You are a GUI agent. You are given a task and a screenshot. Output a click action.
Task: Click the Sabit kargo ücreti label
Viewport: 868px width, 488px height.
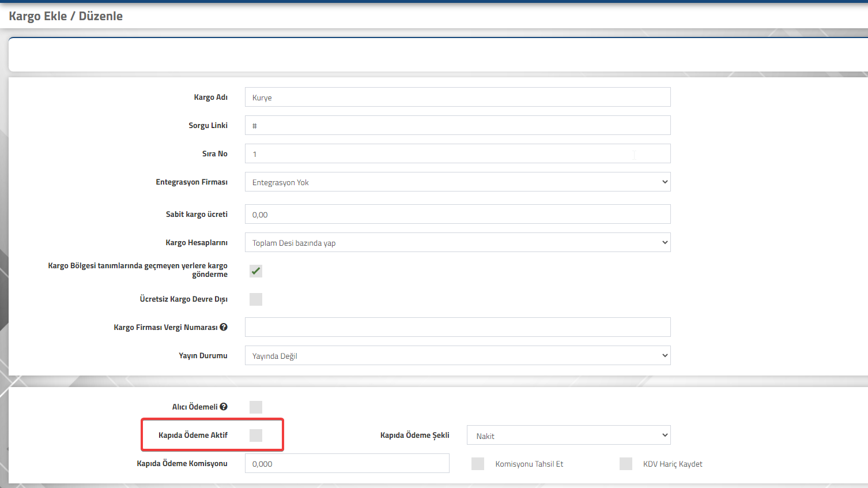pos(197,214)
